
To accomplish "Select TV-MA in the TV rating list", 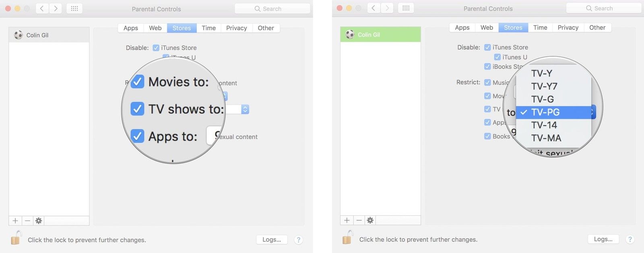I will tap(546, 138).
